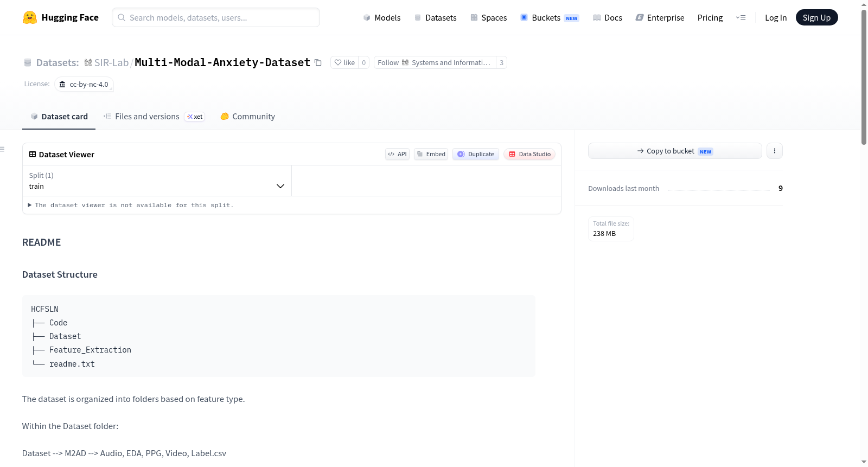Open the Buckets page

pos(550,17)
